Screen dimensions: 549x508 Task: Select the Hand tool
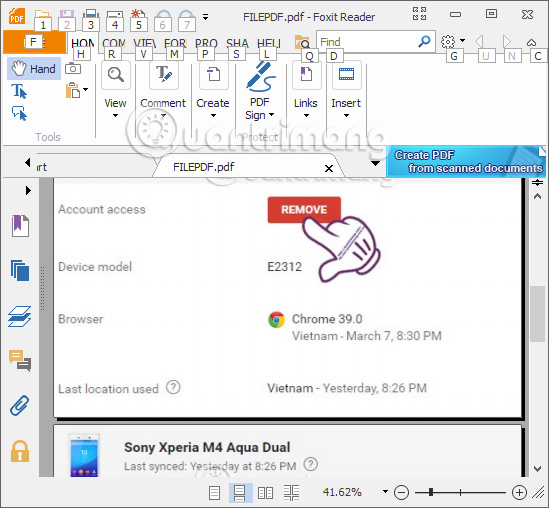34,69
